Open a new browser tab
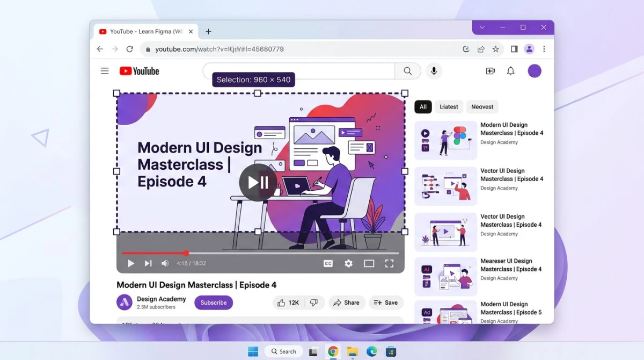Image resolution: width=644 pixels, height=360 pixels. click(208, 32)
